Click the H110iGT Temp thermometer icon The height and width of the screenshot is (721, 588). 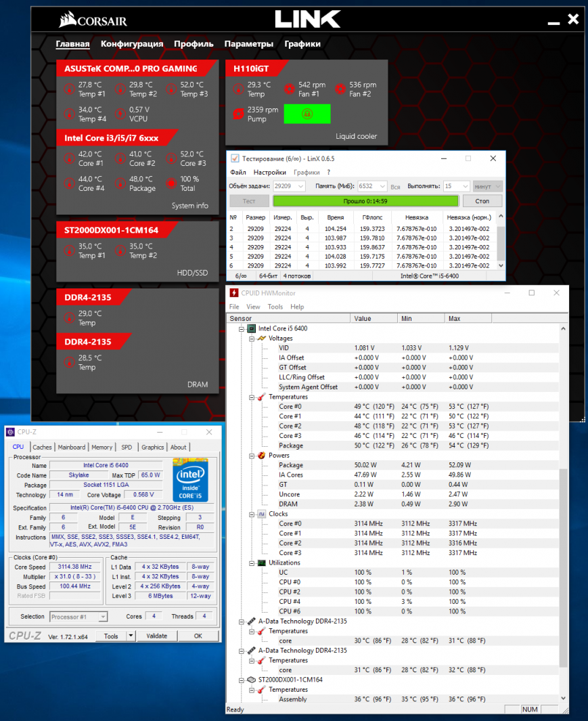[x=238, y=89]
